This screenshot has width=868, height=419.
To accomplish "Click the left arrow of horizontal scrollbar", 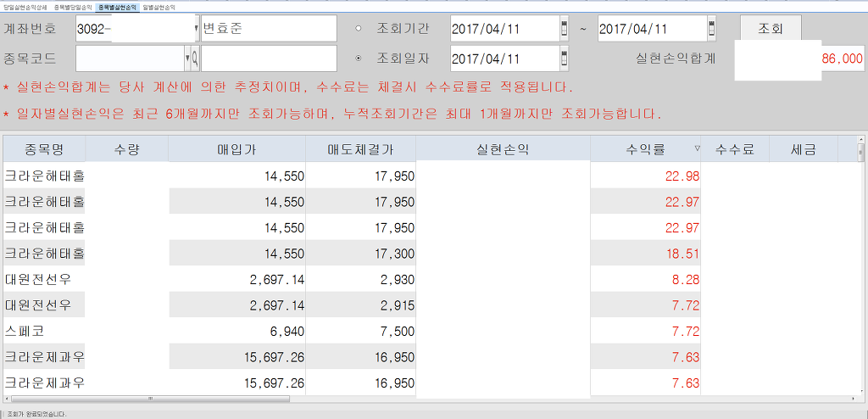I will pyautogui.click(x=7, y=399).
